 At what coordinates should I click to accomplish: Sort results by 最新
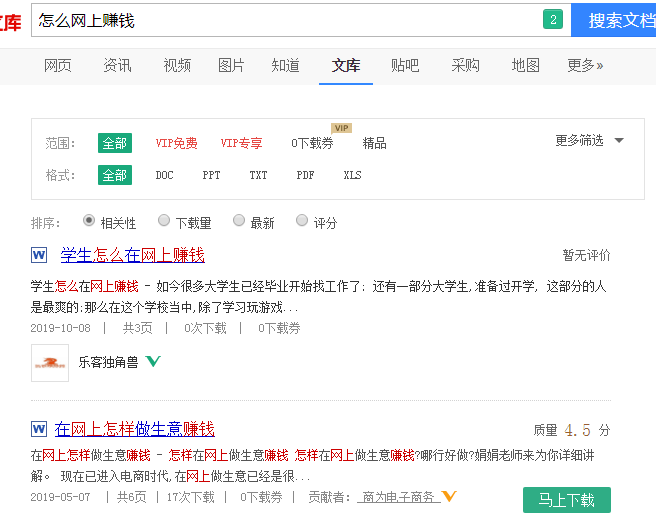click(239, 220)
